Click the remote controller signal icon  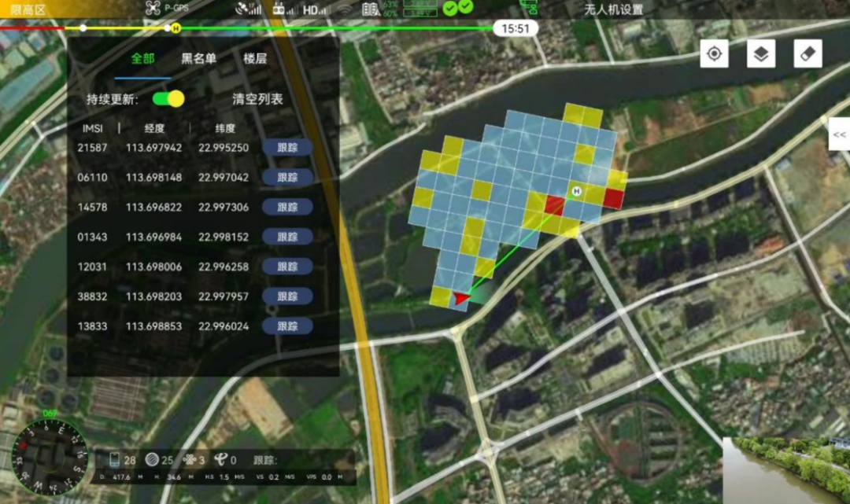tap(279, 9)
